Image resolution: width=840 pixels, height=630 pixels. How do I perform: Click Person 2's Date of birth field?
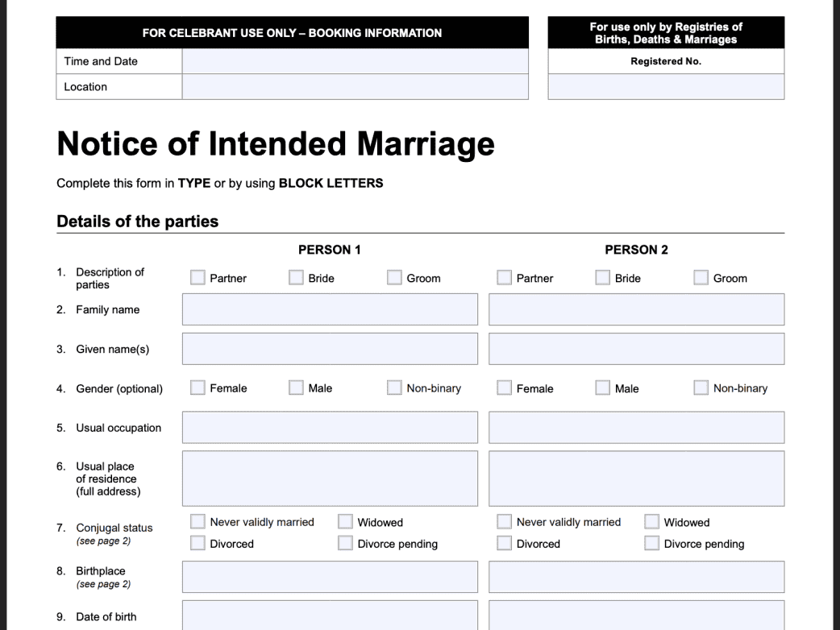coord(636,616)
